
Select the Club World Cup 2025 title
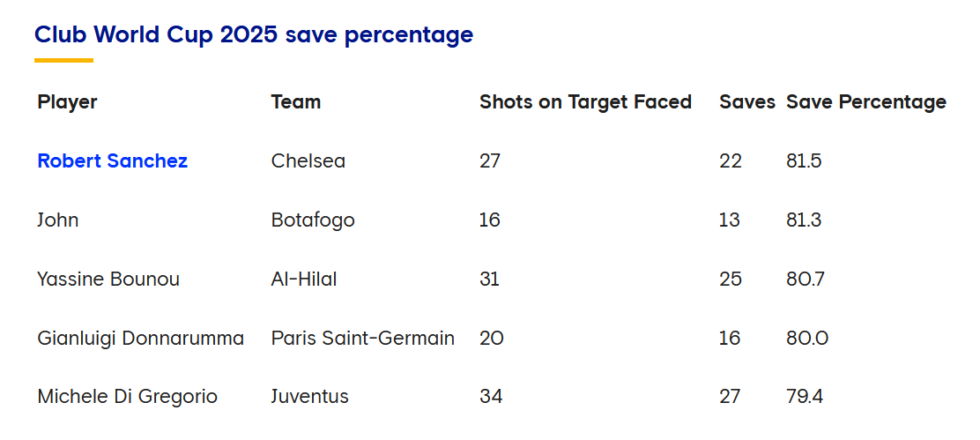click(x=254, y=34)
